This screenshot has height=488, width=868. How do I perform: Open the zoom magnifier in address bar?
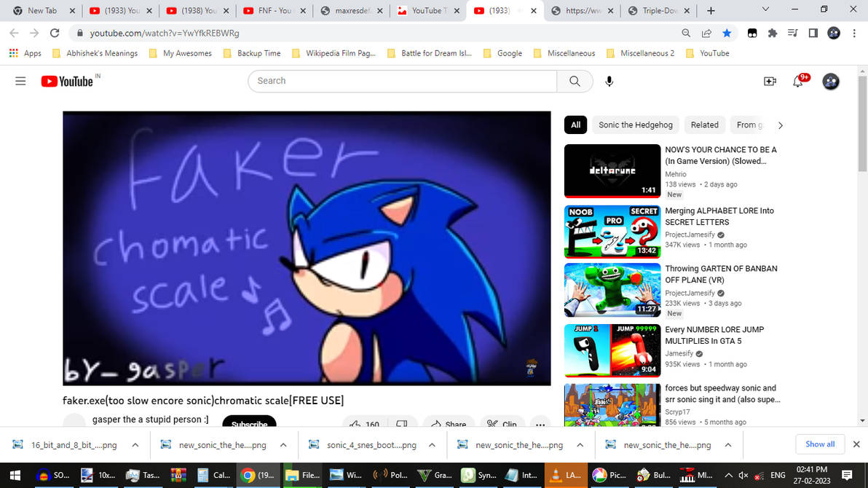tap(686, 34)
